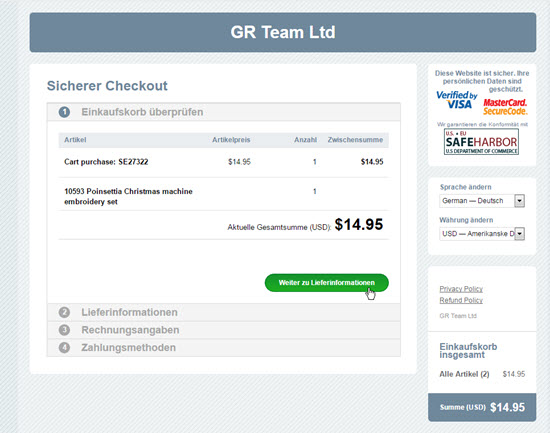Screen dimensions: 550x433
Task: Click the step 3 number badge
Action: coord(64,330)
